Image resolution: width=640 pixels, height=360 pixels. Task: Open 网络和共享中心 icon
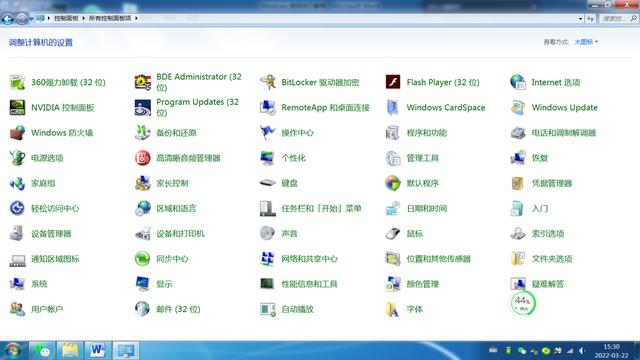point(268,259)
